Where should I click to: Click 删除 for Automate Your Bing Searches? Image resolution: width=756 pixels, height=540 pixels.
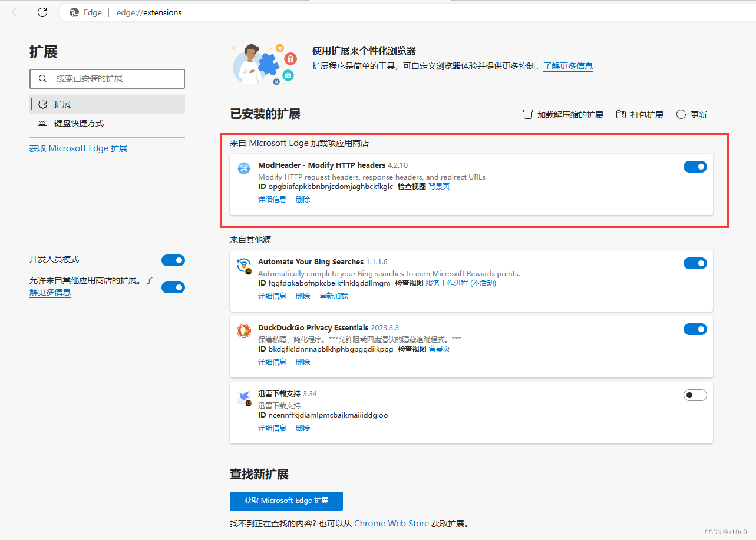coord(303,296)
